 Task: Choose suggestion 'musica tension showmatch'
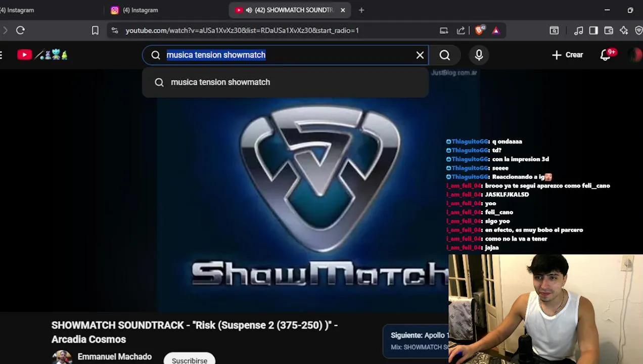pyautogui.click(x=285, y=82)
